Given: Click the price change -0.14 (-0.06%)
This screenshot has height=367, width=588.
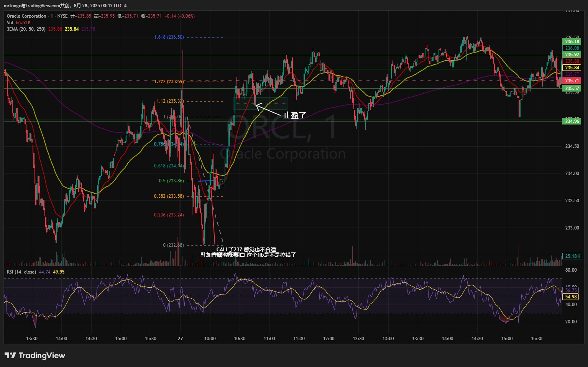Looking at the screenshot, I should point(180,16).
